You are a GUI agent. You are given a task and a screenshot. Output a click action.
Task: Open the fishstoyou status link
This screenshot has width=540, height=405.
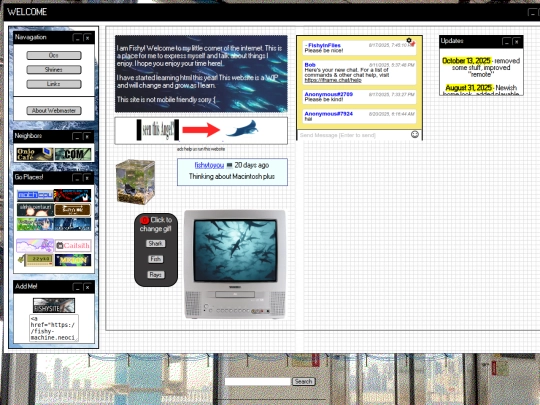(209, 165)
